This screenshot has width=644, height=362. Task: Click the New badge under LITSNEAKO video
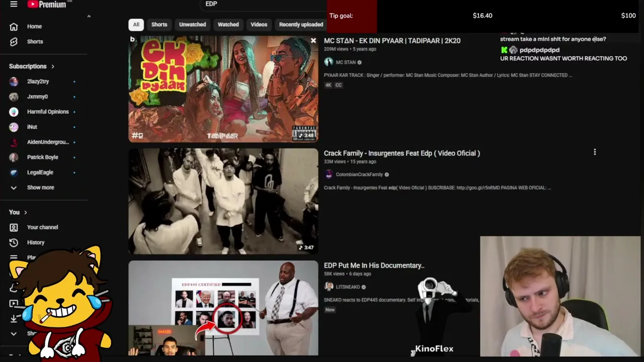click(330, 310)
